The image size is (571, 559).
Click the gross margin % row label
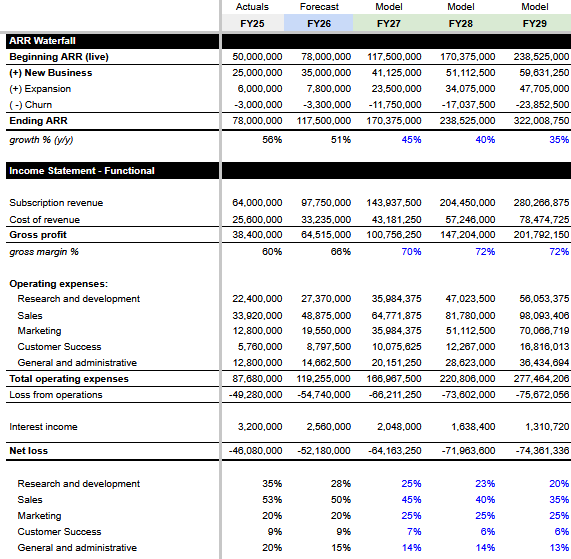(44, 252)
